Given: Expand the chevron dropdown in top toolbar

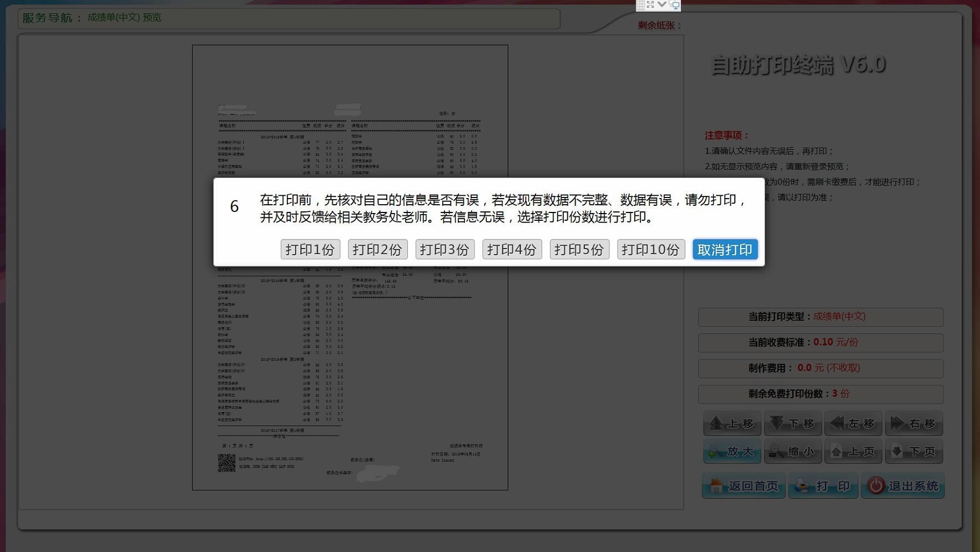Looking at the screenshot, I should [x=662, y=4].
